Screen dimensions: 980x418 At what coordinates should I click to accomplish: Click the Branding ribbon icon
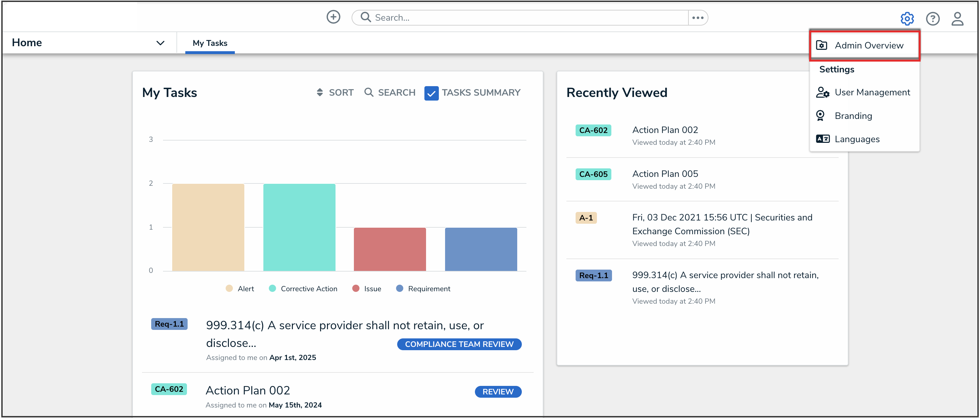click(x=821, y=116)
